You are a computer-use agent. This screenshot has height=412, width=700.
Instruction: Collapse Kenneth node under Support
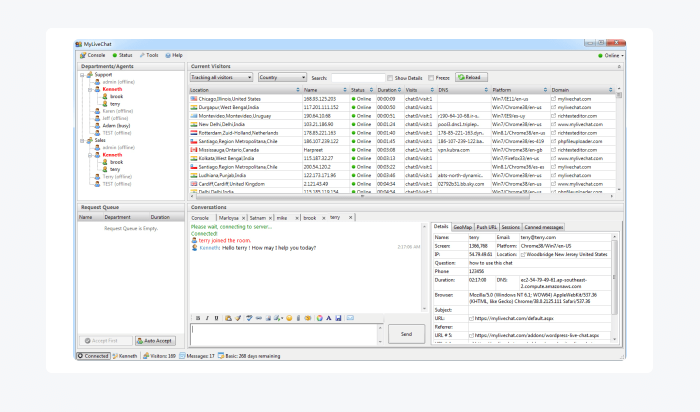pyautogui.click(x=90, y=89)
